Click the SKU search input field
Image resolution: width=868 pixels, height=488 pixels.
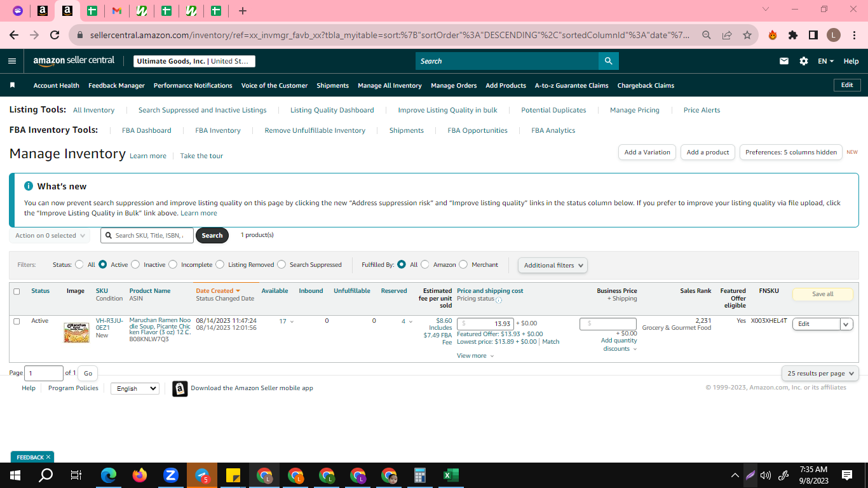pos(146,236)
